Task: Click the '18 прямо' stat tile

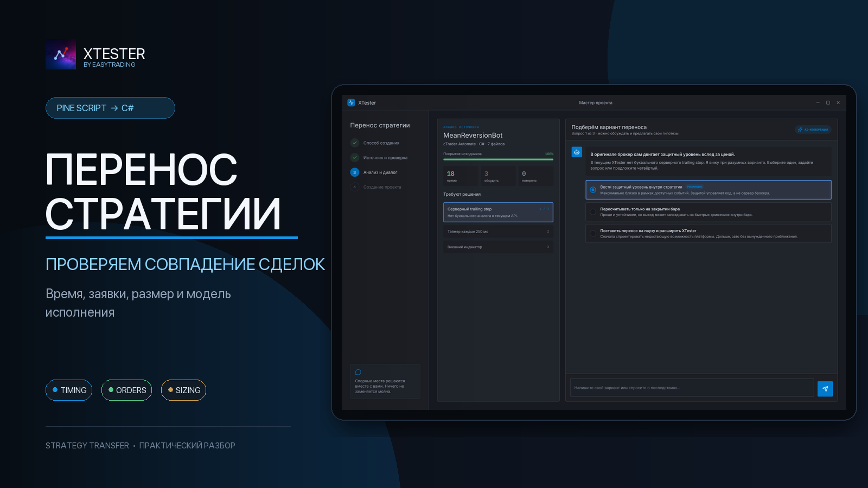Action: (461, 176)
